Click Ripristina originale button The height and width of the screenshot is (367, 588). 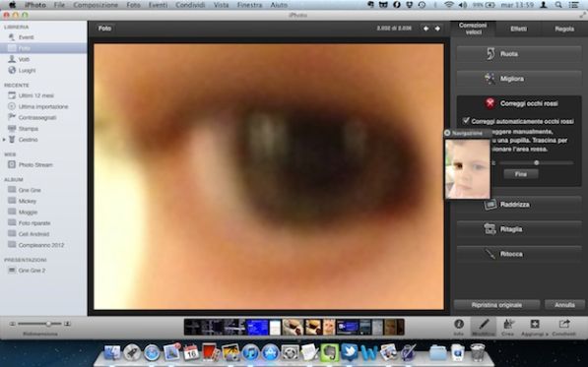click(x=496, y=305)
